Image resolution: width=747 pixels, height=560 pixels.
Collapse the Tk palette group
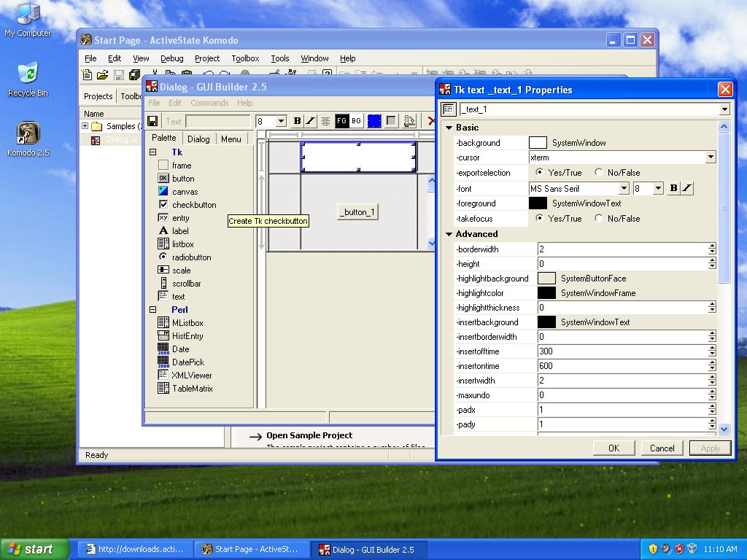coord(153,152)
